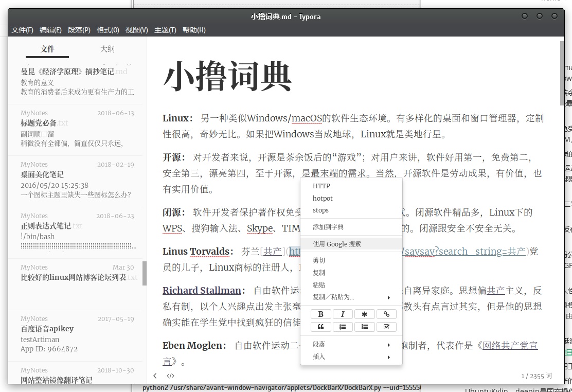Click bold term 闭源: in document

[x=174, y=212]
